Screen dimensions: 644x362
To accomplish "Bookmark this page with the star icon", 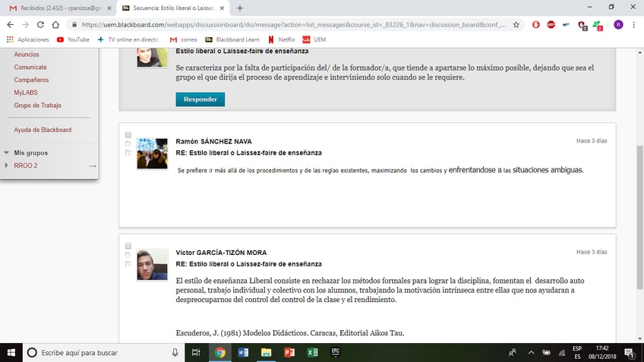I will pyautogui.click(x=516, y=24).
